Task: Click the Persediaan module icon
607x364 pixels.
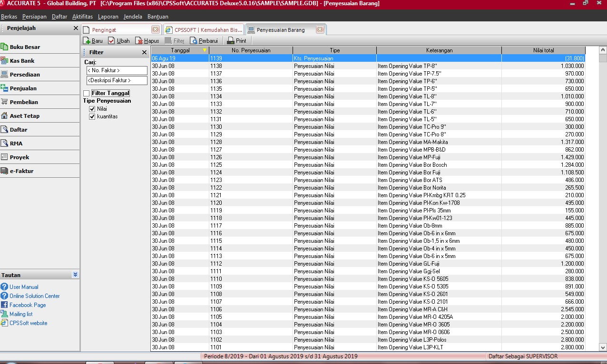Action: click(x=5, y=74)
